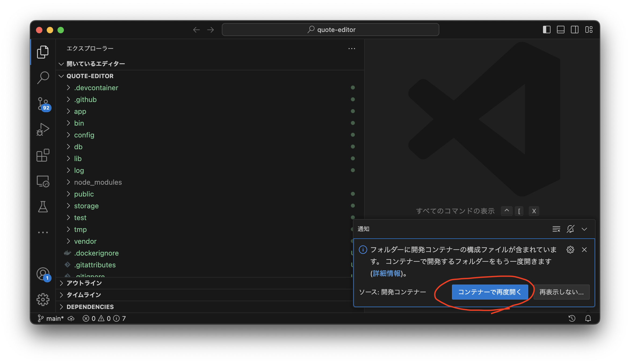The width and height of the screenshot is (630, 364).
Task: Expand the lib folder
Action: coord(210,159)
